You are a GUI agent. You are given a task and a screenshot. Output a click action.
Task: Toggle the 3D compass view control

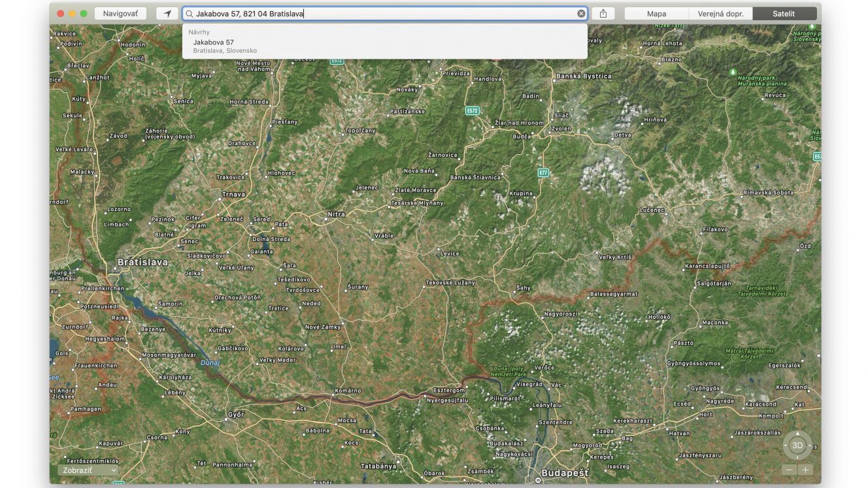tap(797, 446)
